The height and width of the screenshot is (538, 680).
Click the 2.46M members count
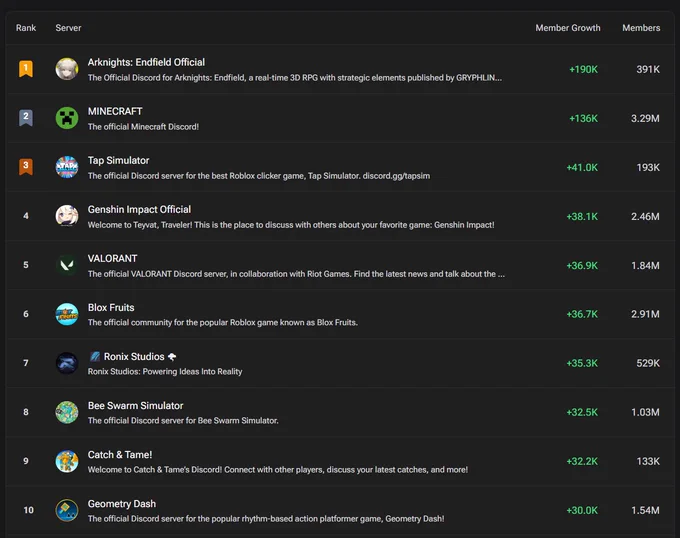(x=645, y=216)
